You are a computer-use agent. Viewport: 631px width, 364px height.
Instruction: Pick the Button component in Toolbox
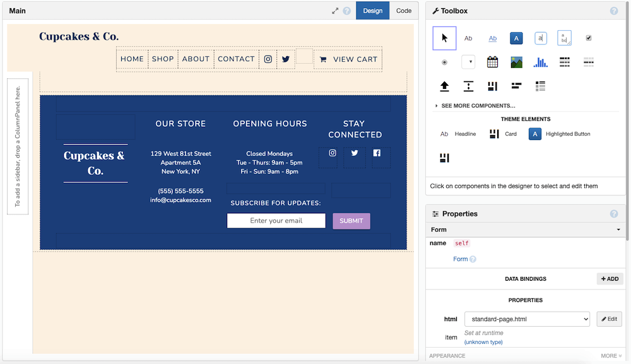point(517,38)
